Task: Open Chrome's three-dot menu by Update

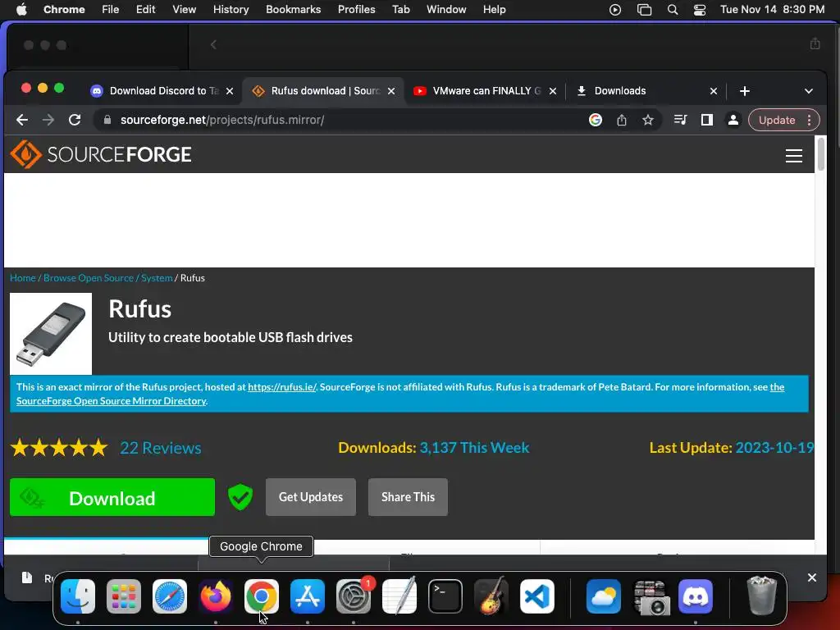Action: (810, 120)
